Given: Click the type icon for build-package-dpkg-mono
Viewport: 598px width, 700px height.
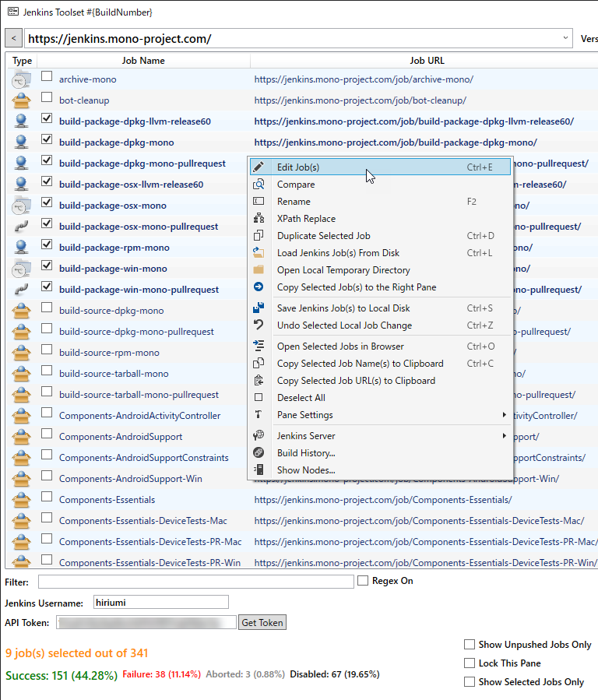Looking at the screenshot, I should 21,142.
